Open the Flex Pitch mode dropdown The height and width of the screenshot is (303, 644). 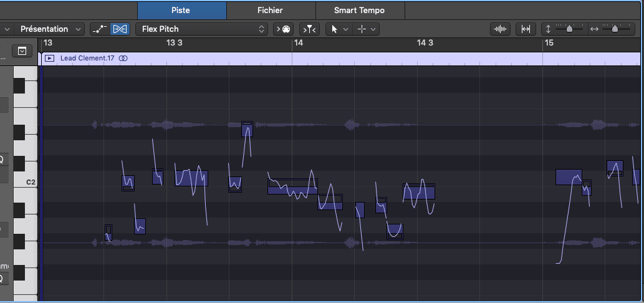tap(201, 29)
